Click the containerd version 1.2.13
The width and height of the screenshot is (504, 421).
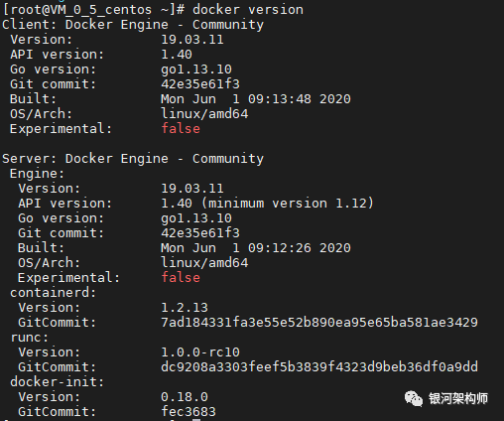click(185, 308)
